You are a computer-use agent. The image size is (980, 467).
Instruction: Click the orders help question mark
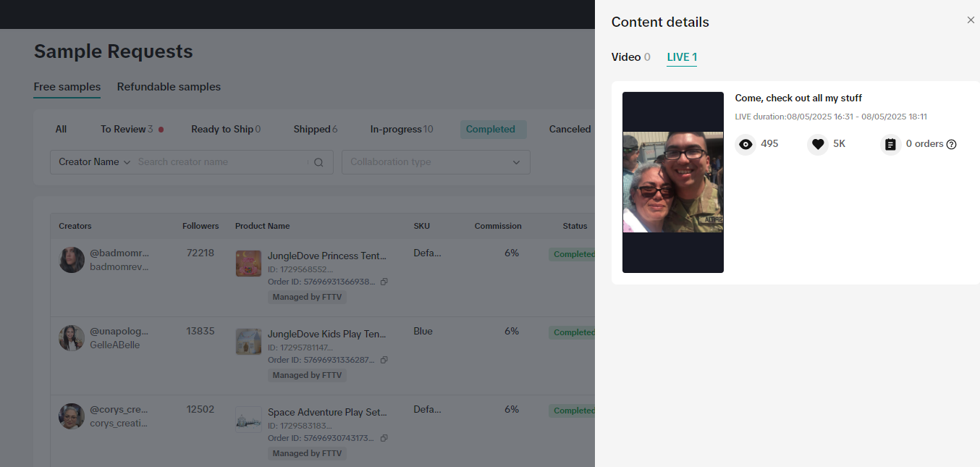[952, 145]
